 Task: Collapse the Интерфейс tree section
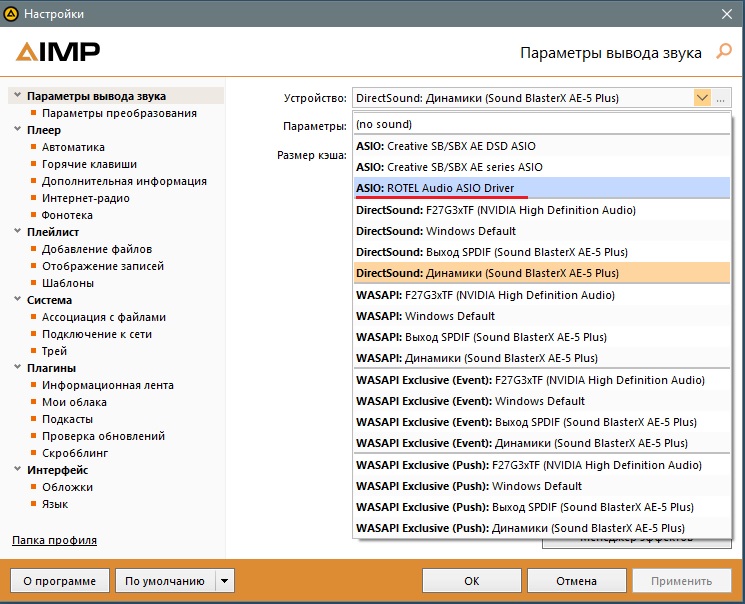coord(17,469)
